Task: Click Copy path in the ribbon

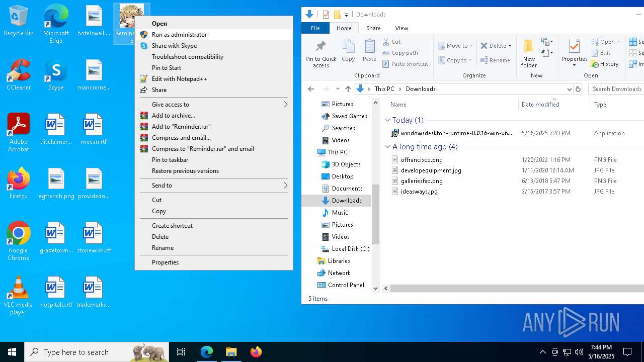Action: 400,53
